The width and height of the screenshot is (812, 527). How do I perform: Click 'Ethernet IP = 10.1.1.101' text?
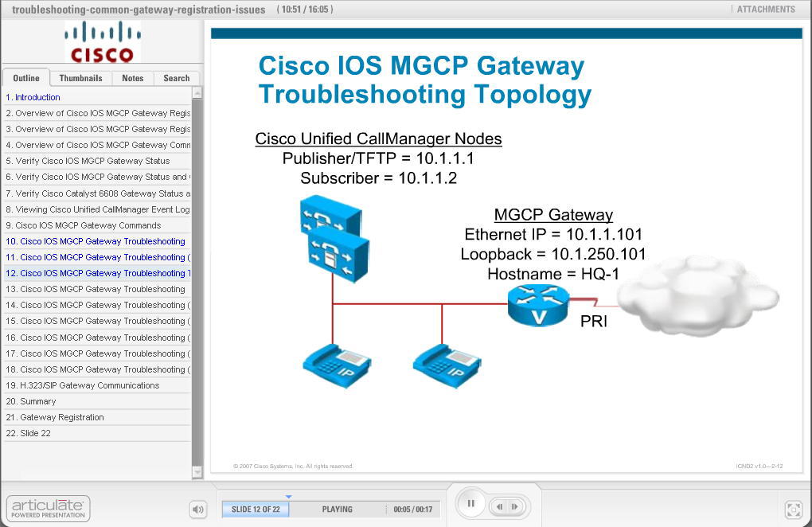(x=553, y=235)
